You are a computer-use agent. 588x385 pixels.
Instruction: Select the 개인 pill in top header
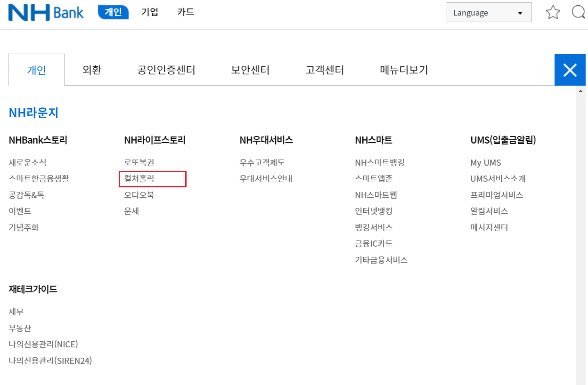[x=113, y=12]
